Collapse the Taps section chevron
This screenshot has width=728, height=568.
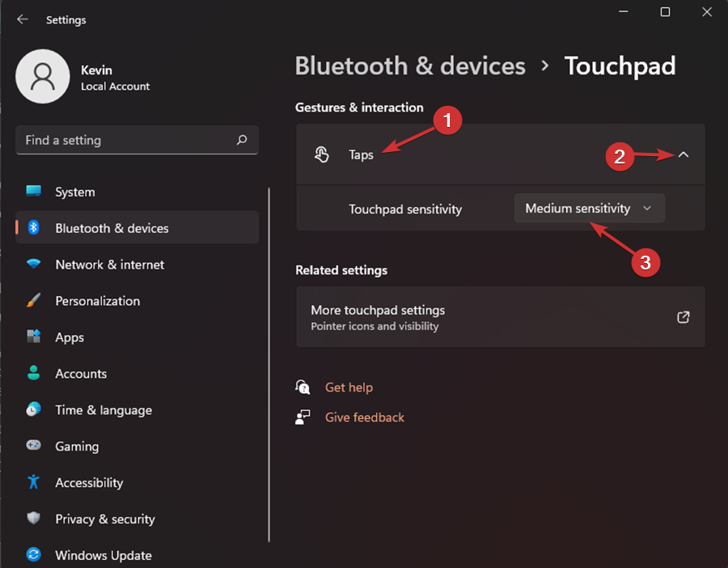coord(684,155)
